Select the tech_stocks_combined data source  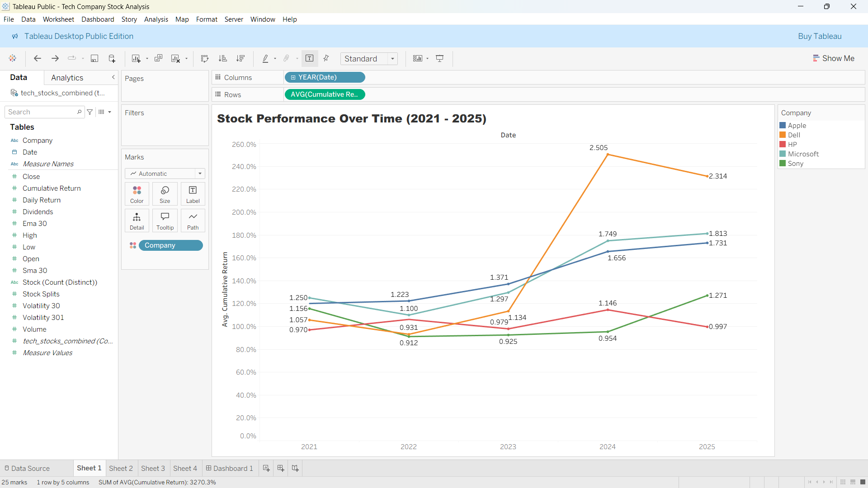click(x=58, y=93)
